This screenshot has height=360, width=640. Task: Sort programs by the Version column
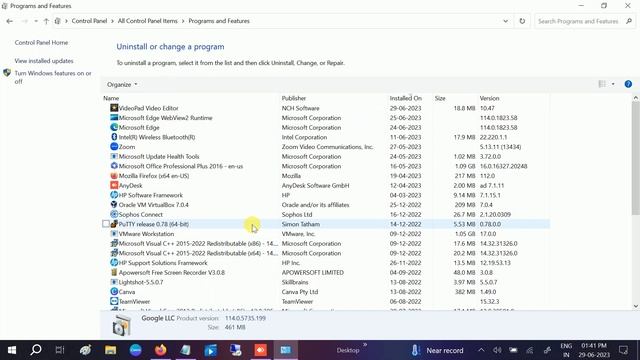pos(489,98)
